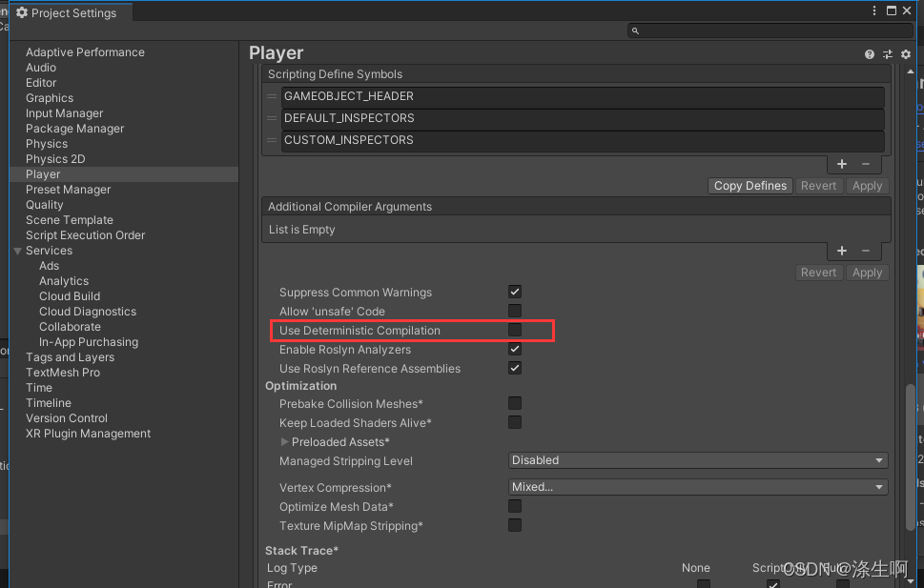This screenshot has width=924, height=588.
Task: Expand the Preloaded Assets foldout
Action: 284,442
